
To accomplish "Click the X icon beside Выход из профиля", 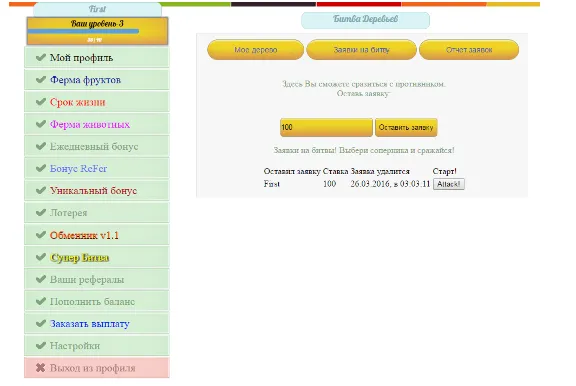I will click(x=41, y=368).
